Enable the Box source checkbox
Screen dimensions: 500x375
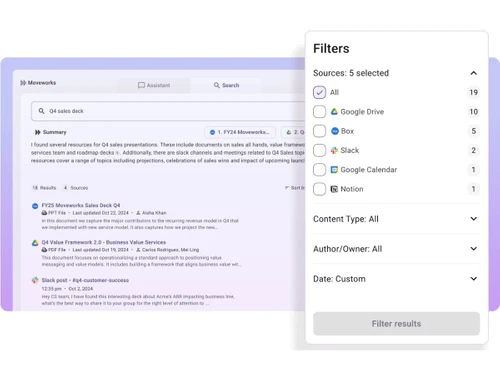click(319, 131)
